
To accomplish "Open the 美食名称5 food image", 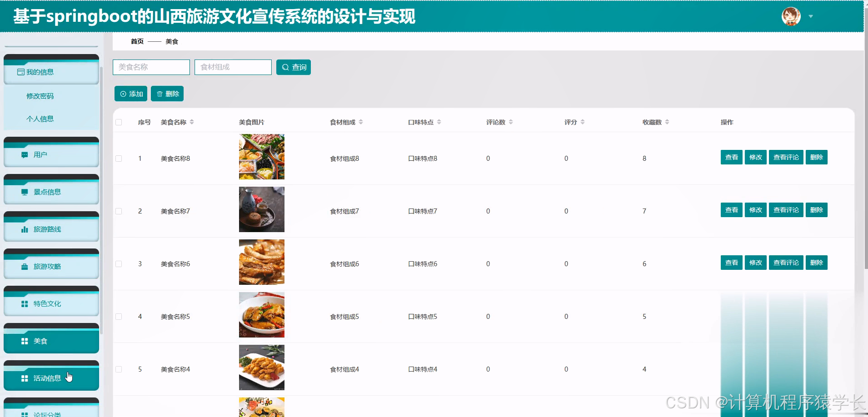I will 262,315.
